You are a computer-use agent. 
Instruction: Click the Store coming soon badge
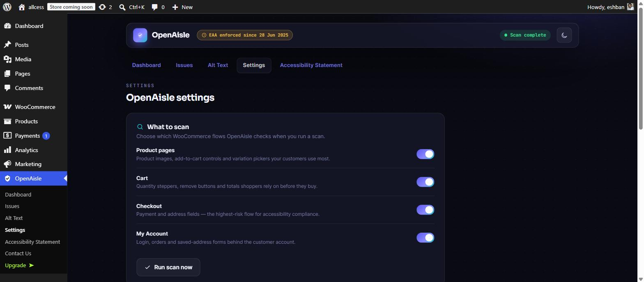[x=71, y=7]
